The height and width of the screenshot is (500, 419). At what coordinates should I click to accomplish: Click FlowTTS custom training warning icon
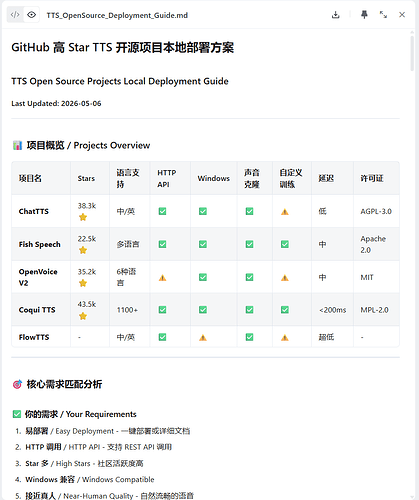coord(285,338)
